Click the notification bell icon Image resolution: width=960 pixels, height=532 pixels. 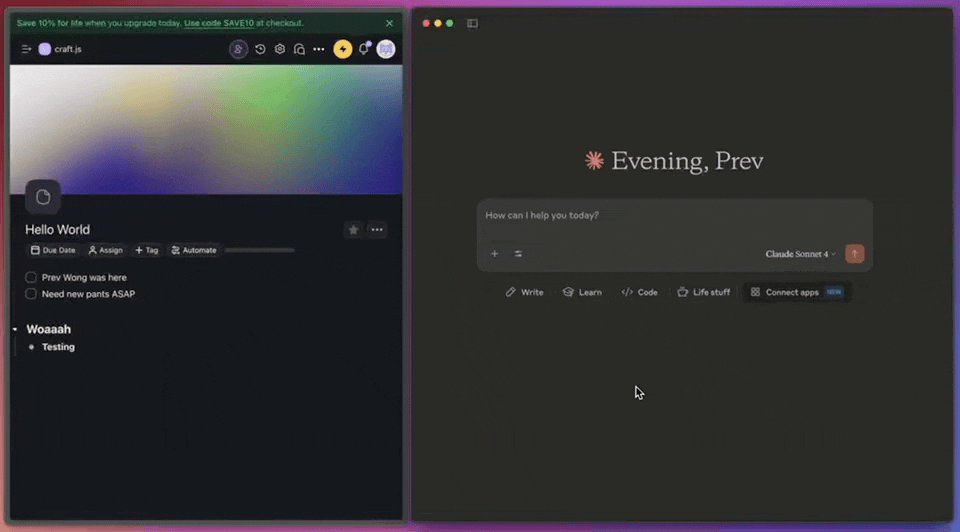(364, 49)
